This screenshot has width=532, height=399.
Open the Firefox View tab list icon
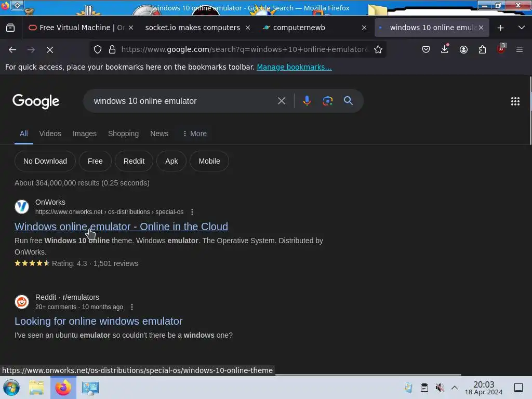click(x=10, y=28)
